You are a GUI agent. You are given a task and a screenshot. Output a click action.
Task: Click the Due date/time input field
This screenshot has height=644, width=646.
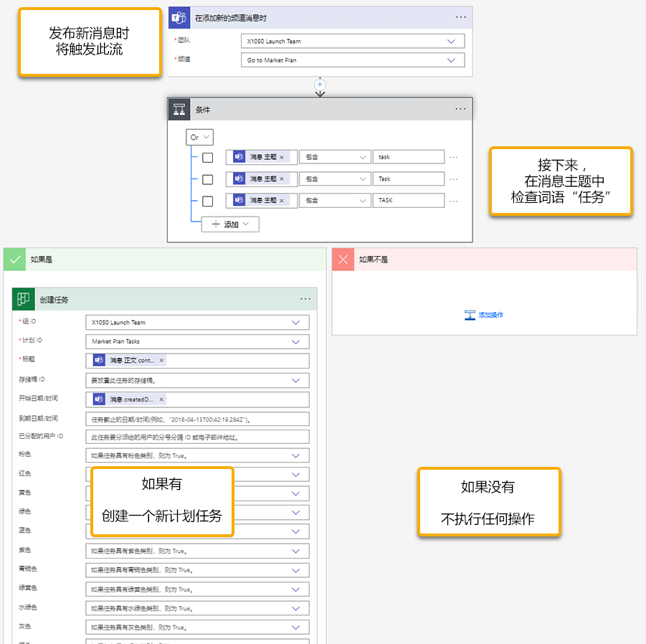pos(197,420)
